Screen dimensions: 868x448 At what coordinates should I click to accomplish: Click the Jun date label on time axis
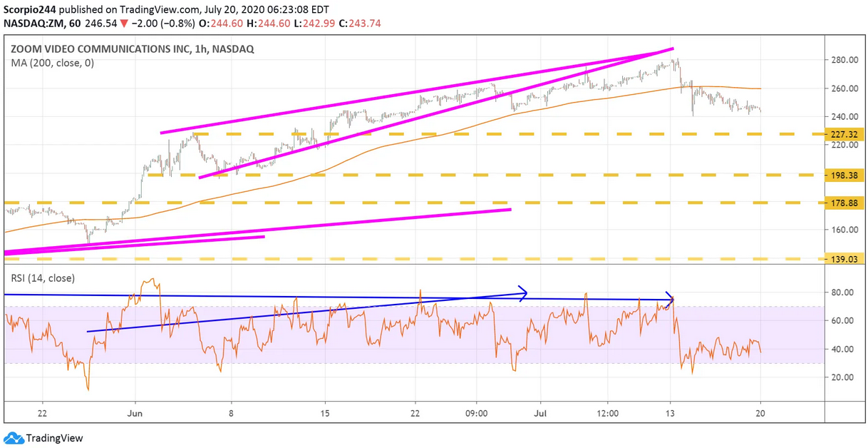[x=134, y=413]
